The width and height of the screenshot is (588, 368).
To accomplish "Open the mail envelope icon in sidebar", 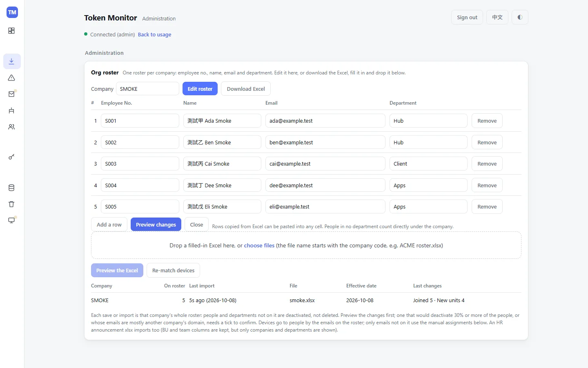I will [x=11, y=94].
